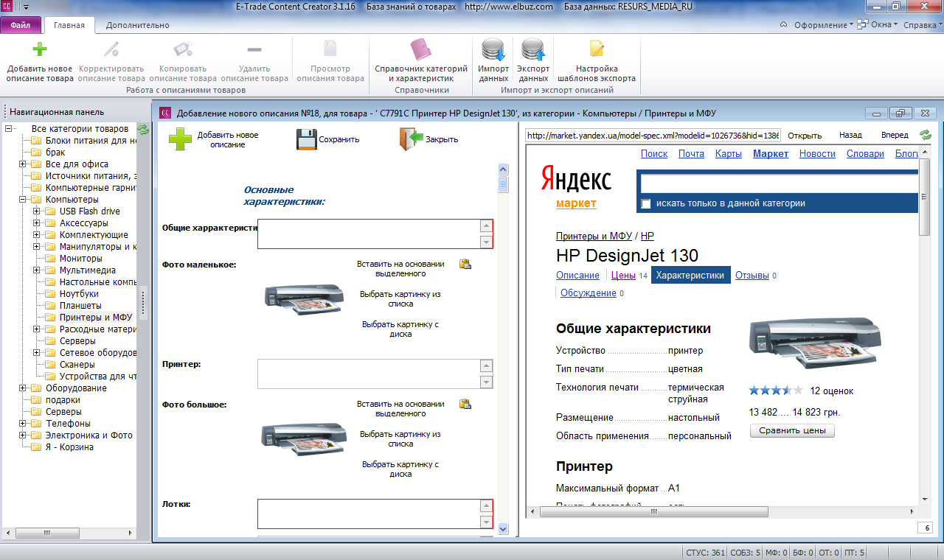
Task: Click the Windows cascade icon next to Окна
Action: (x=862, y=24)
